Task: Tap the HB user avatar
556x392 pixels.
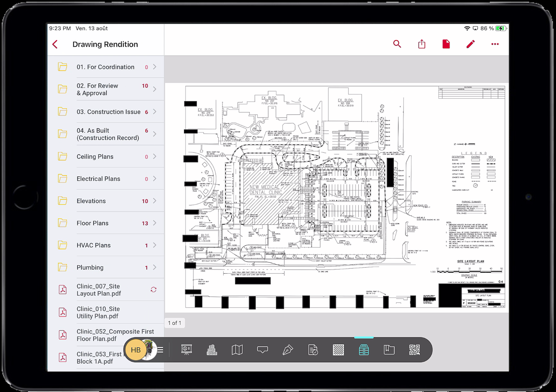Action: coord(136,350)
